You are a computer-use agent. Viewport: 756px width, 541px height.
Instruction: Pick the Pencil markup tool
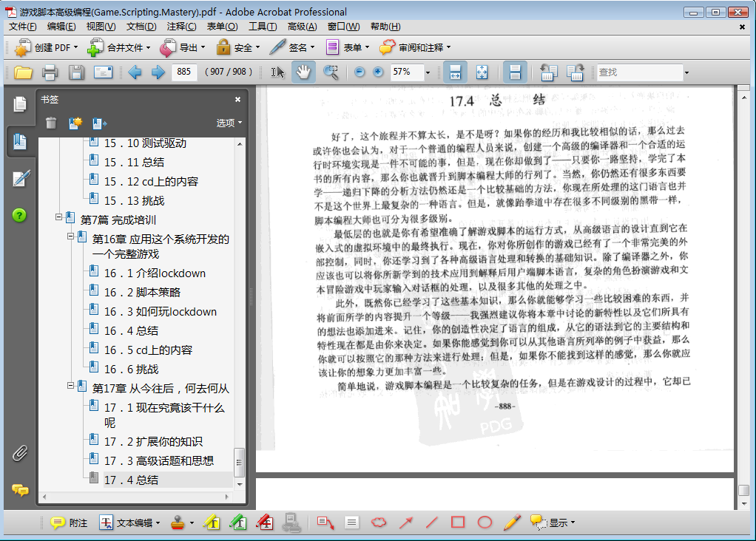click(x=511, y=523)
